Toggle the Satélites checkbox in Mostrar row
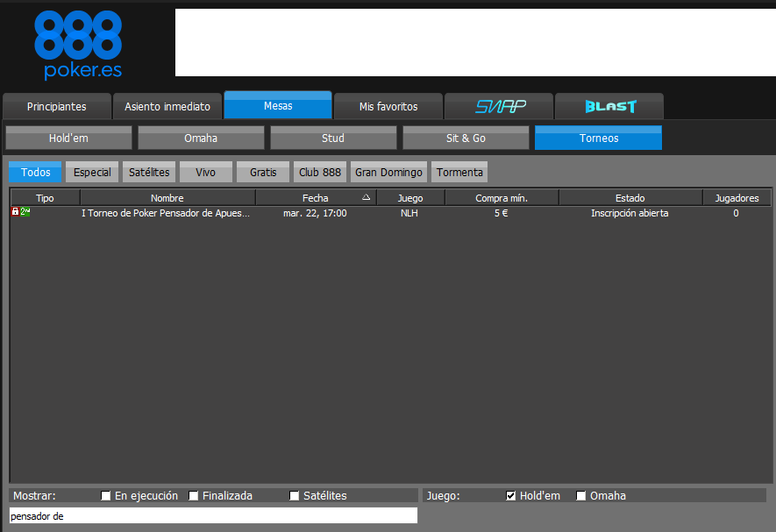This screenshot has width=776, height=532. pos(295,496)
